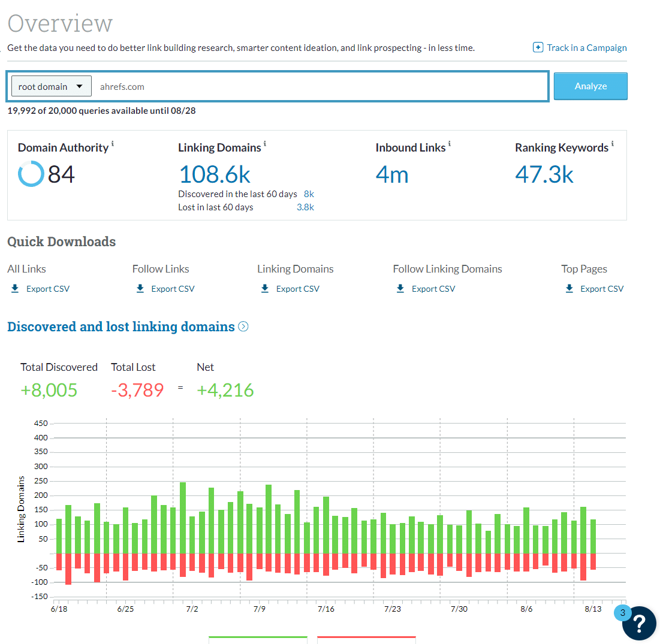
Task: Click the 19,992 of 20,000 queries available text
Action: coord(101,111)
